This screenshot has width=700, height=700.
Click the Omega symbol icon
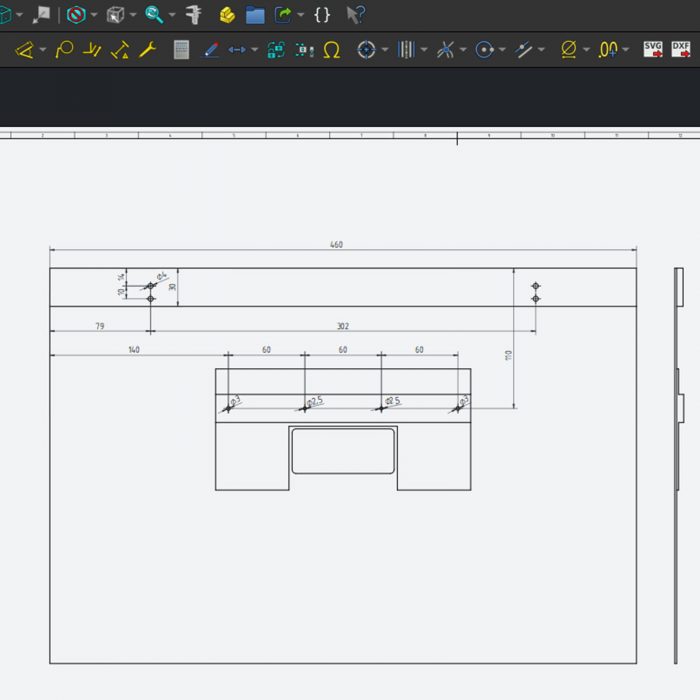click(x=332, y=49)
